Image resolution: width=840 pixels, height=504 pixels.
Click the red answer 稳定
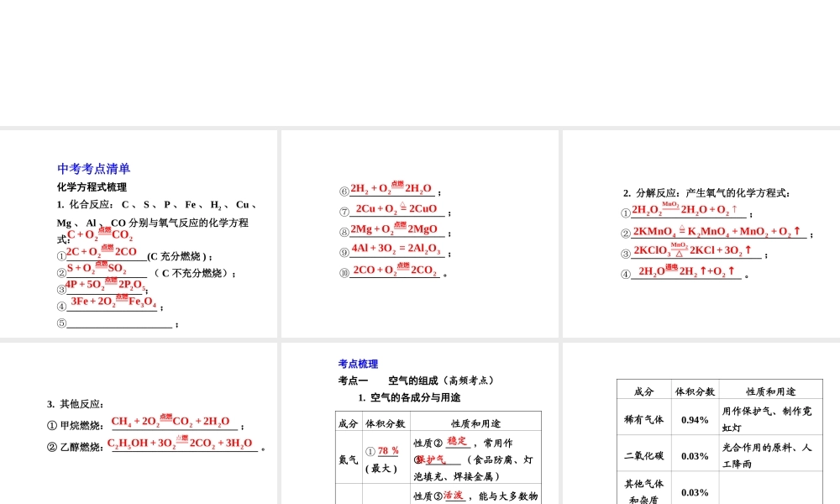coord(458,441)
